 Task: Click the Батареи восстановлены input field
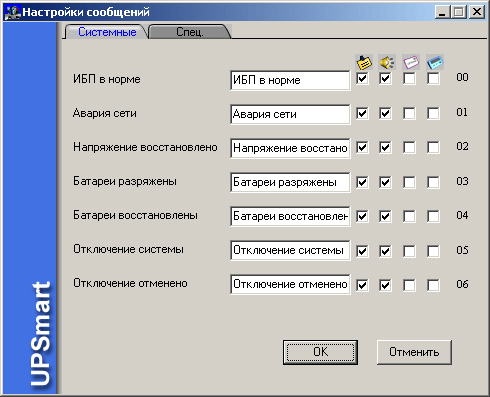(x=290, y=216)
